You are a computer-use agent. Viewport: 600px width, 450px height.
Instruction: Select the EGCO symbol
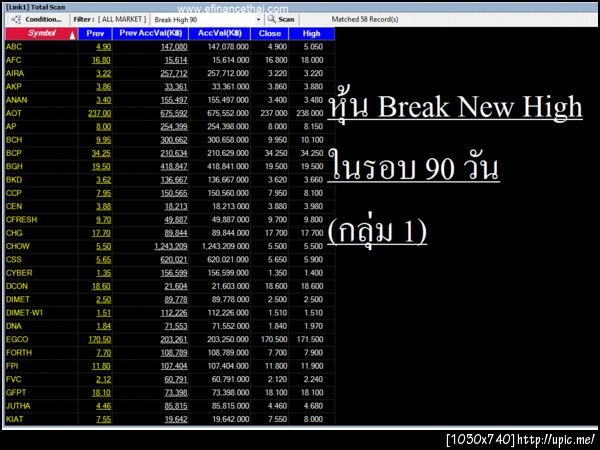(x=17, y=339)
